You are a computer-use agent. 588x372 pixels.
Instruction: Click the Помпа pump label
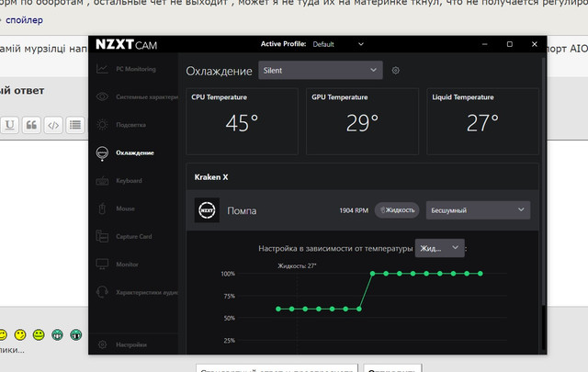242,210
